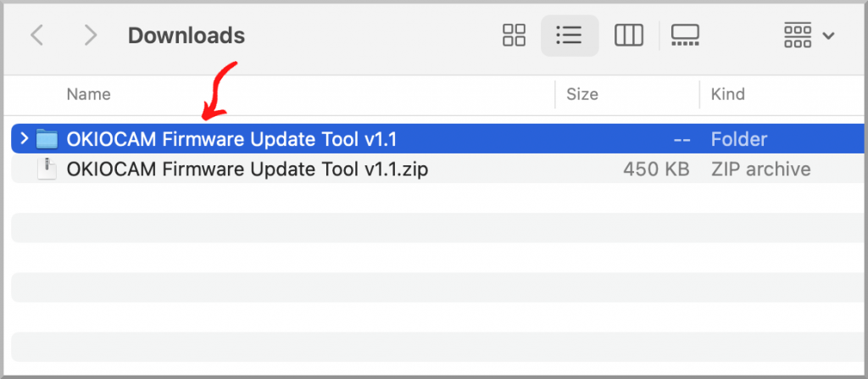Click the first empty row below files
This screenshot has width=868, height=379.
coord(424,199)
